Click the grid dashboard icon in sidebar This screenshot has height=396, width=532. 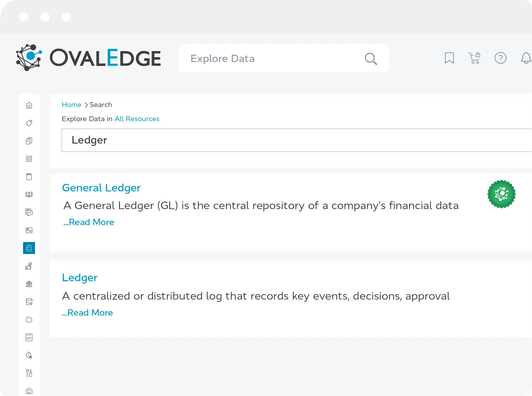pyautogui.click(x=29, y=159)
